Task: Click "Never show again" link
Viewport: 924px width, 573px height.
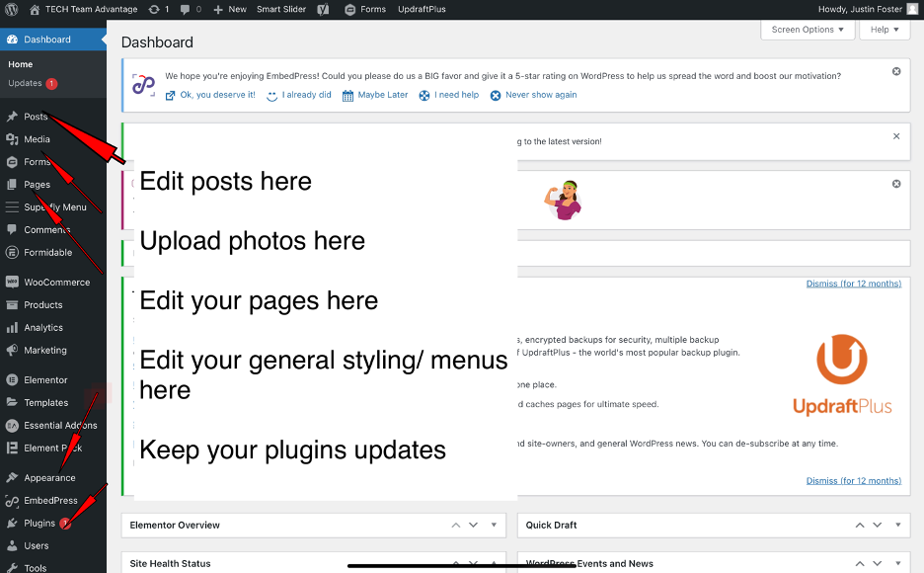Action: [x=540, y=95]
